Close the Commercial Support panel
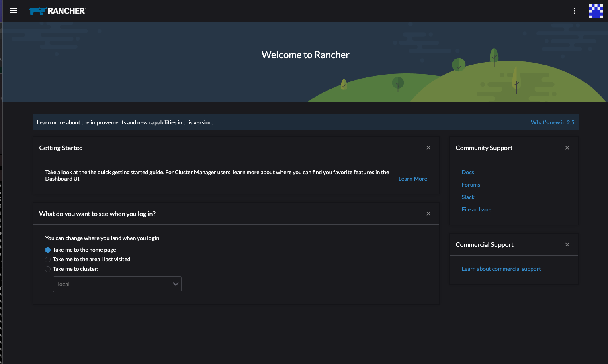Viewport: 608px width, 364px height. [567, 244]
